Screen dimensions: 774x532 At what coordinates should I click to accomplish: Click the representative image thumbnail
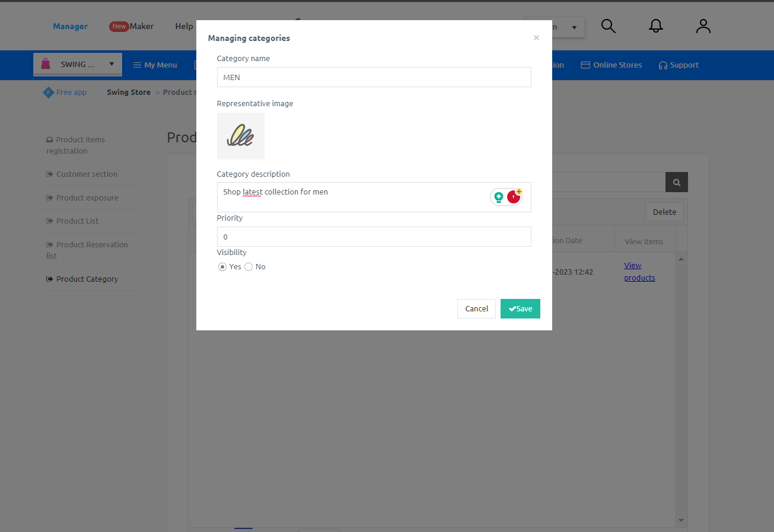(x=240, y=136)
